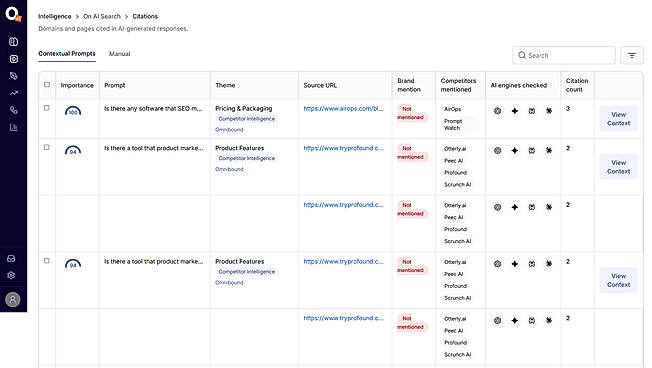The width and height of the screenshot is (652, 368).
Task: Click the first importance gauge showing 94
Action: (x=73, y=151)
